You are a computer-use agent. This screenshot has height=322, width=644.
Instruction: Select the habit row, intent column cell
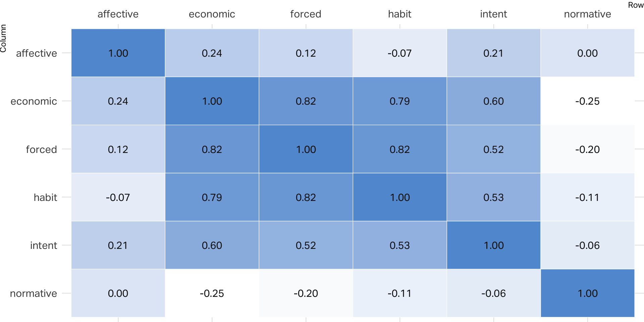coord(493,197)
